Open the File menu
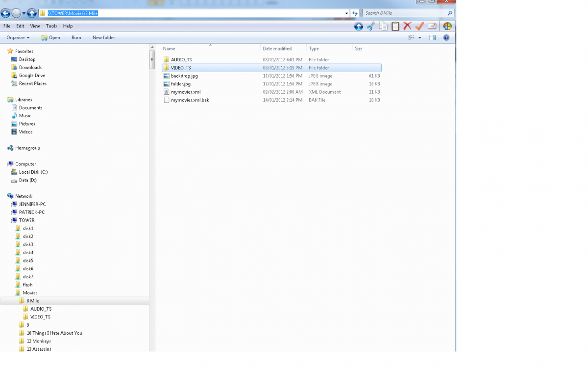 pyautogui.click(x=7, y=26)
